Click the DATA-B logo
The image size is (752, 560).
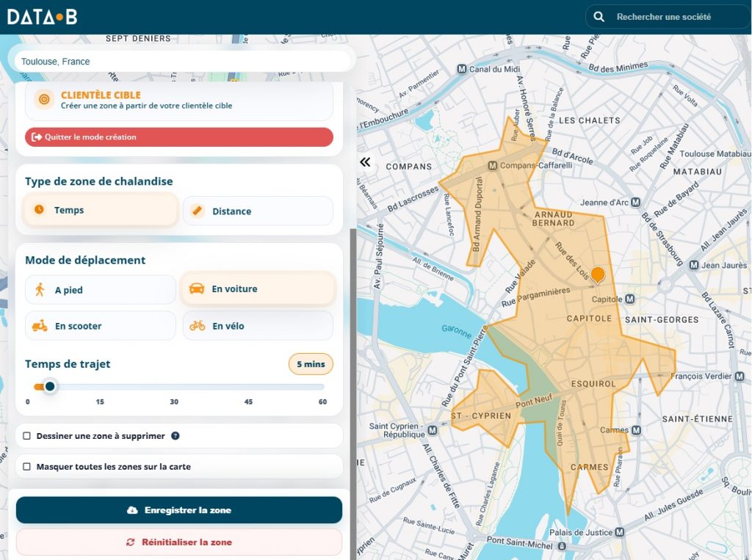42,18
